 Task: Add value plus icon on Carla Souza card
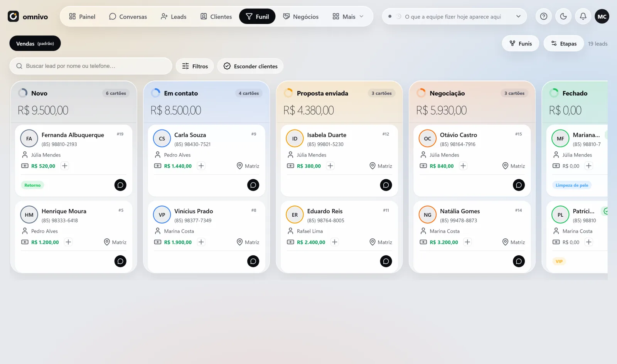point(201,166)
